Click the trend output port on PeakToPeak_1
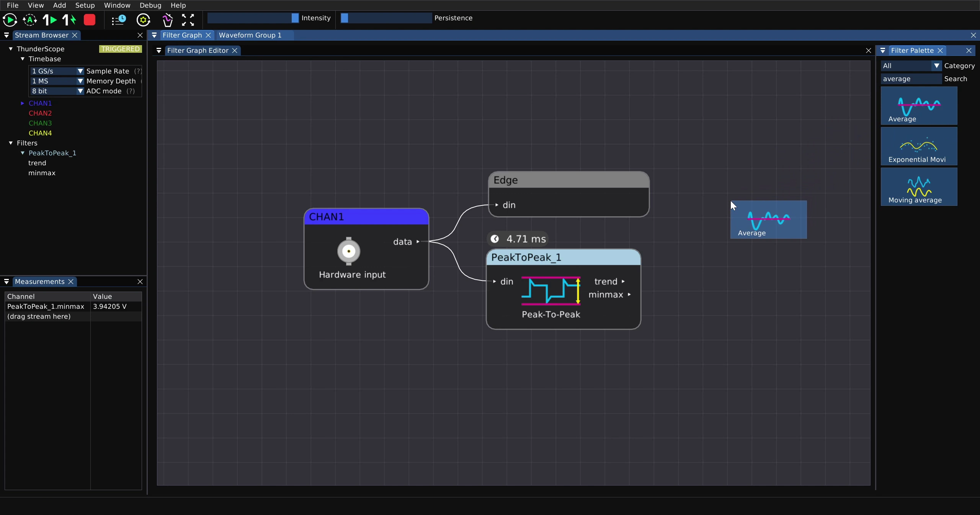Screen dimensions: 980x515 click(x=623, y=282)
